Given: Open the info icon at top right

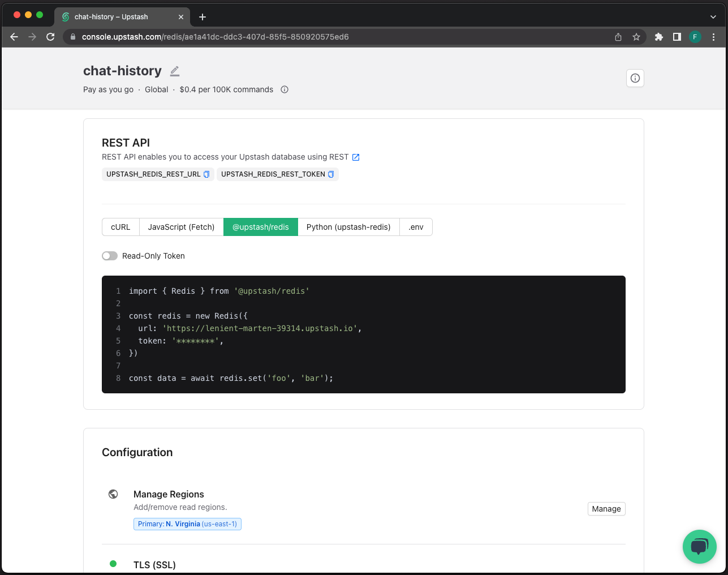Looking at the screenshot, I should (x=635, y=78).
